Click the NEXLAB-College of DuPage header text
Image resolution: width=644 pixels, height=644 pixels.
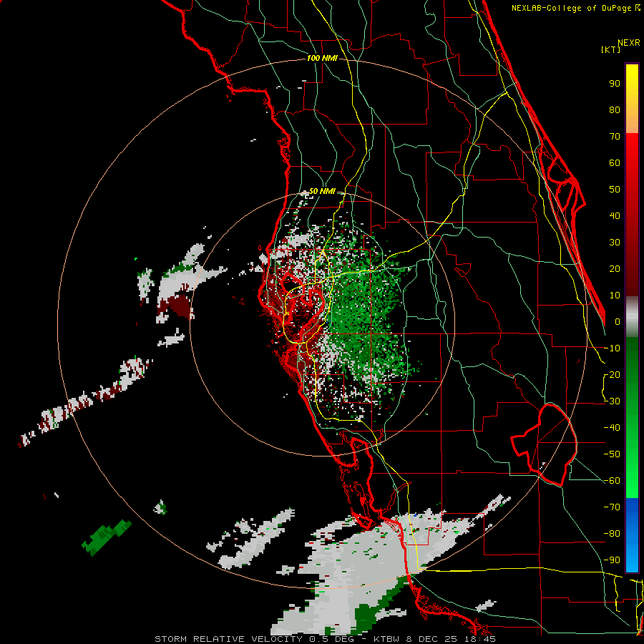(x=575, y=8)
